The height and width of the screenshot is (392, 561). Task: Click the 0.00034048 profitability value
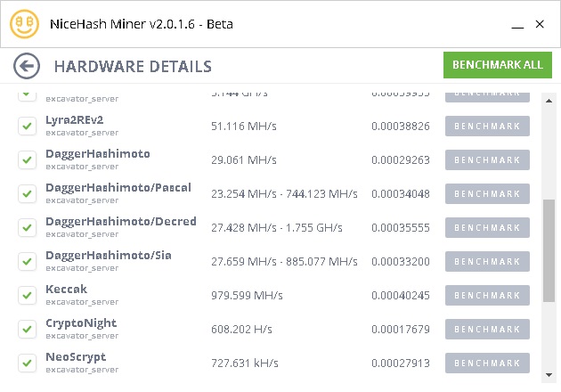pos(401,193)
